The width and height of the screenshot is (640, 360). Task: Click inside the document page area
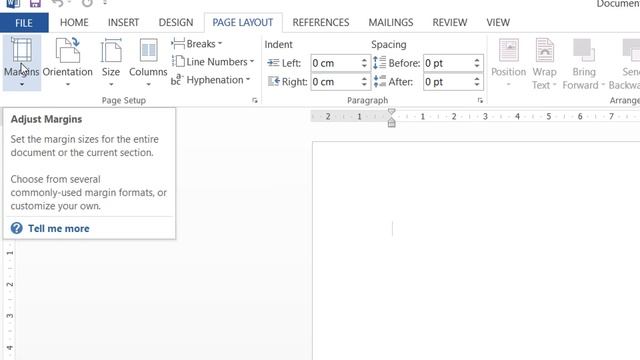tap(476, 250)
